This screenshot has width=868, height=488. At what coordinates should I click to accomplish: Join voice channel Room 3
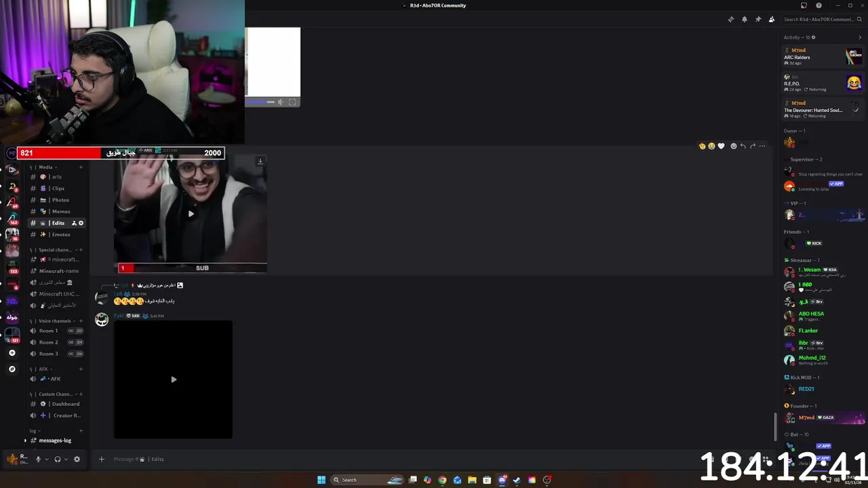[x=58, y=354]
